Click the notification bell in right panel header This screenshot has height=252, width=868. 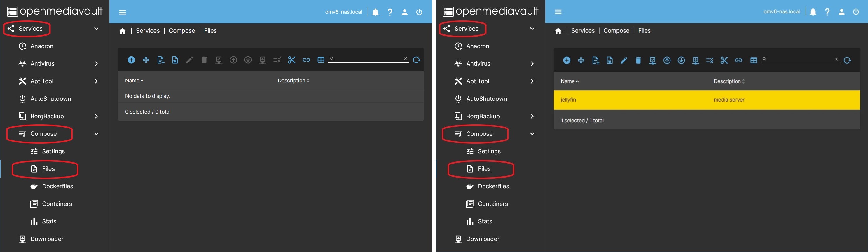[x=813, y=12]
